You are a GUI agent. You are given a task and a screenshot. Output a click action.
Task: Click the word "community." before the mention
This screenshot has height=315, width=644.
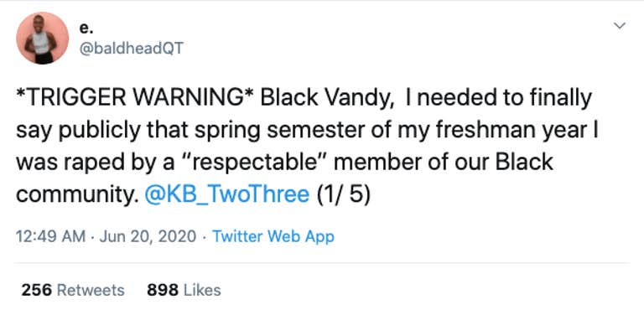(78, 195)
